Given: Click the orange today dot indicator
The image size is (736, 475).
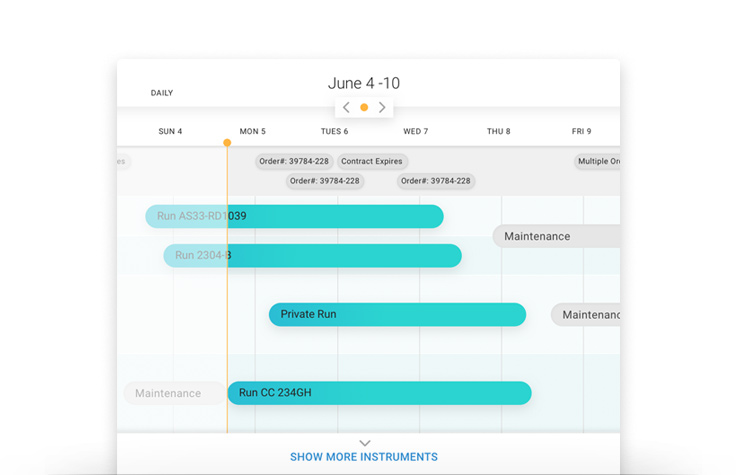Looking at the screenshot, I should (364, 108).
